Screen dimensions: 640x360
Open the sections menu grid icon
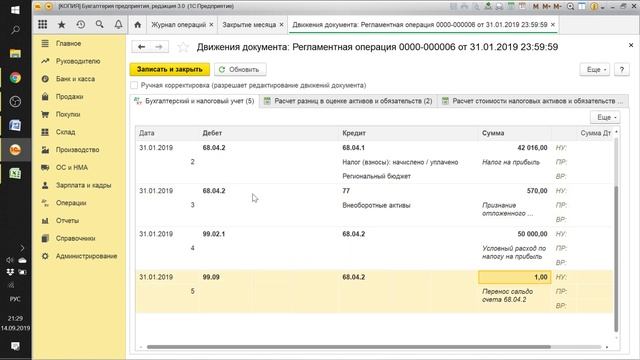[x=42, y=24]
